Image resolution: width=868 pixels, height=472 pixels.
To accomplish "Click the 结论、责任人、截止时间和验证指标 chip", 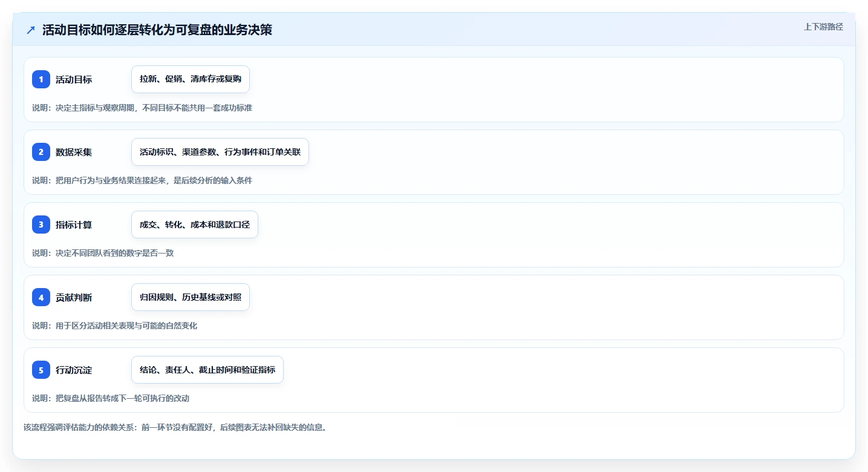I will pos(207,370).
